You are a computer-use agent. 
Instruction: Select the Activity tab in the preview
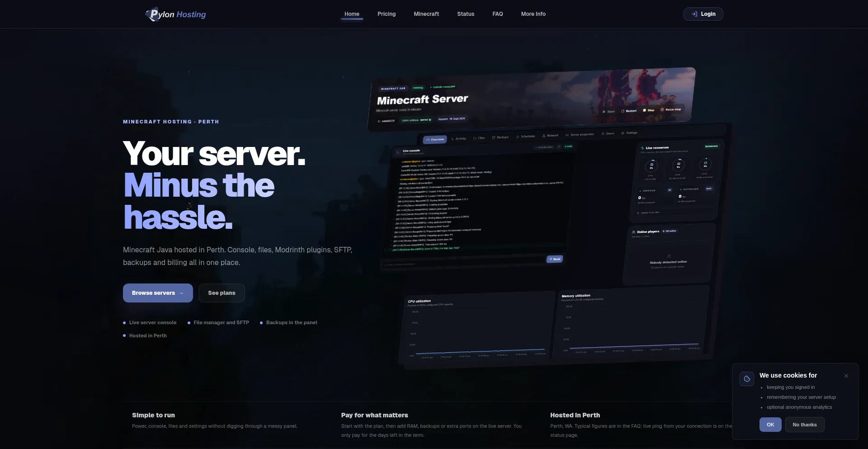(458, 139)
